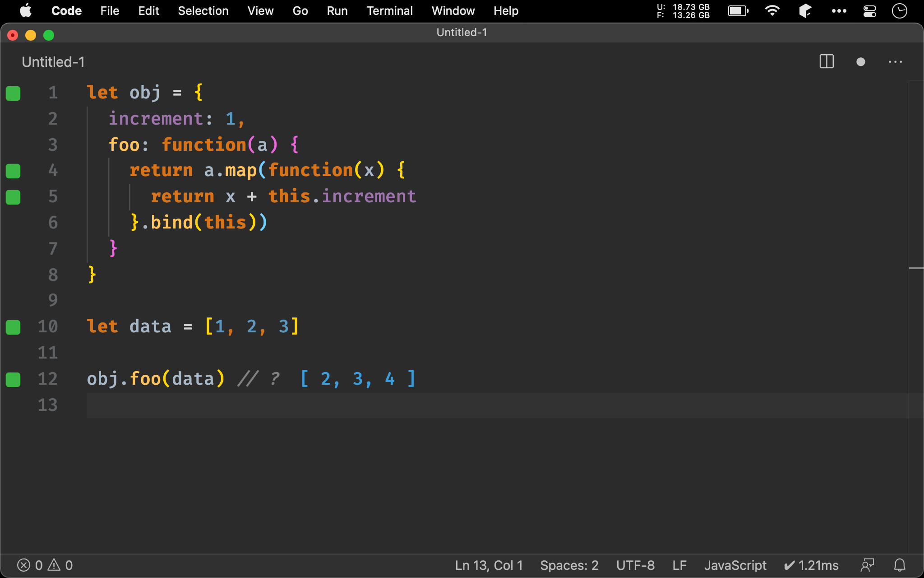Click the word 'increment' on line 2
The image size is (924, 578).
[x=156, y=119]
